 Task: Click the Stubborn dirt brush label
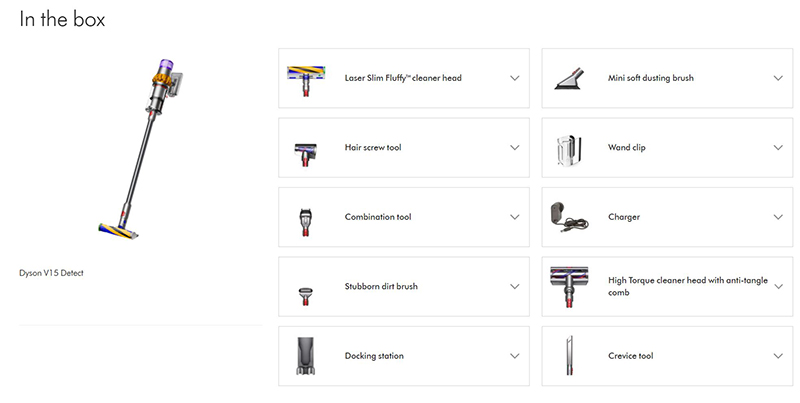pos(381,287)
